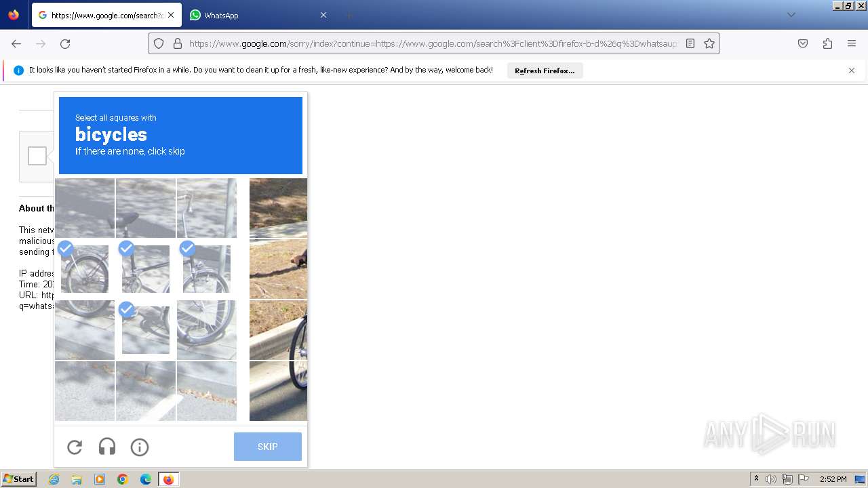
Task: Go back to the previous page
Action: pos(16,43)
